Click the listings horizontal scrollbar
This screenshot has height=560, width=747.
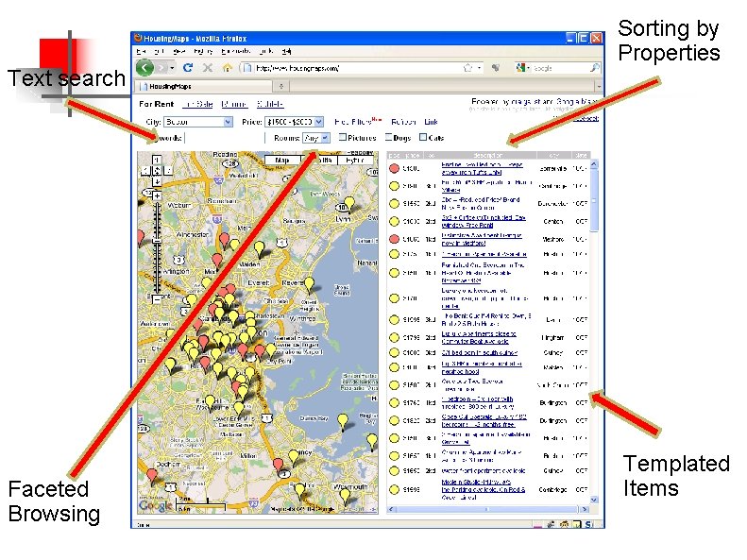click(488, 509)
